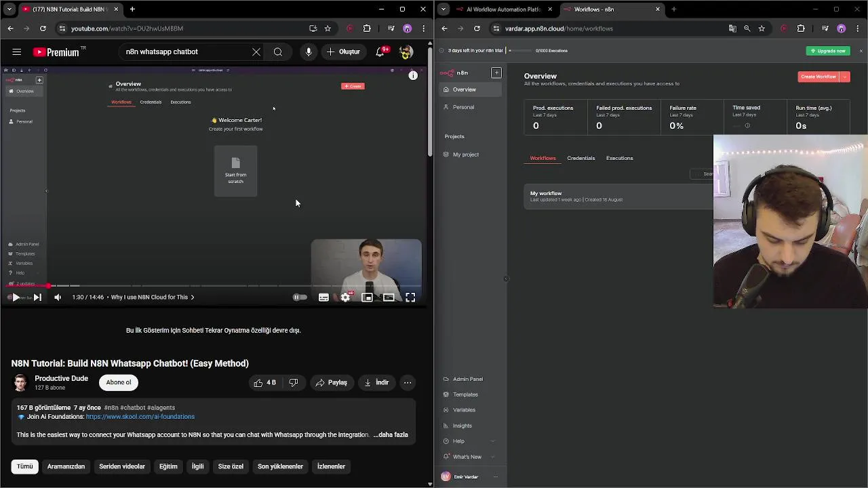Show video info card icon
The image size is (868, 488).
coord(413,75)
